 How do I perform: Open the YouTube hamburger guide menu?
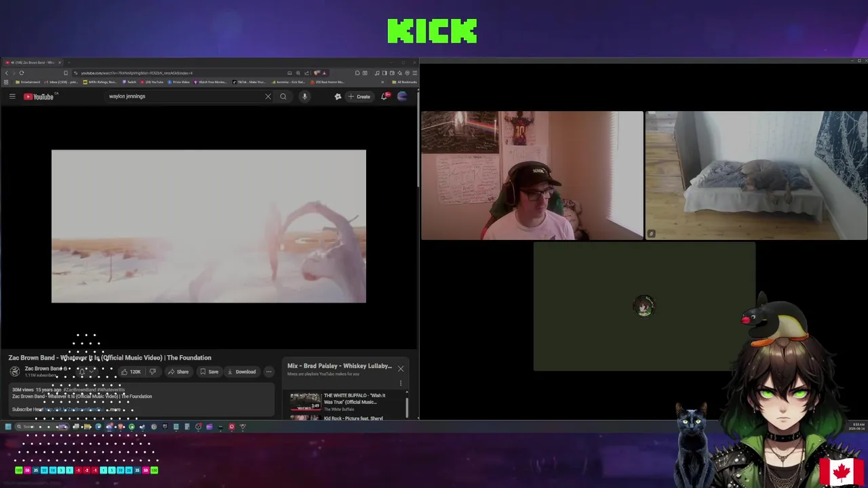pos(12,96)
